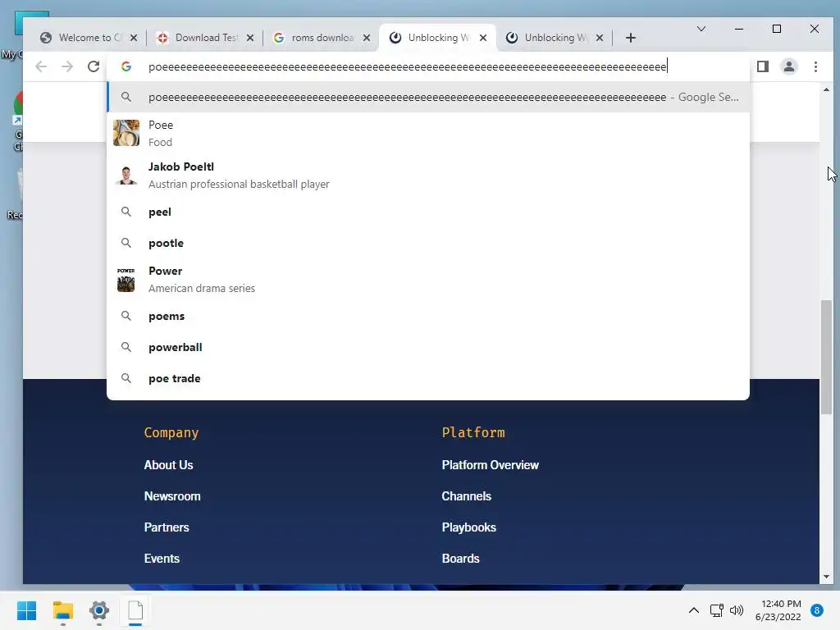Image resolution: width=840 pixels, height=630 pixels.
Task: Click search icon beside poe trade
Action: [x=126, y=378]
